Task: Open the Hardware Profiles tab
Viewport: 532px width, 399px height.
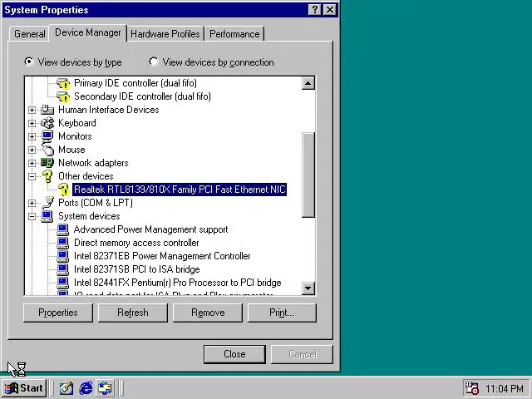Action: point(165,34)
